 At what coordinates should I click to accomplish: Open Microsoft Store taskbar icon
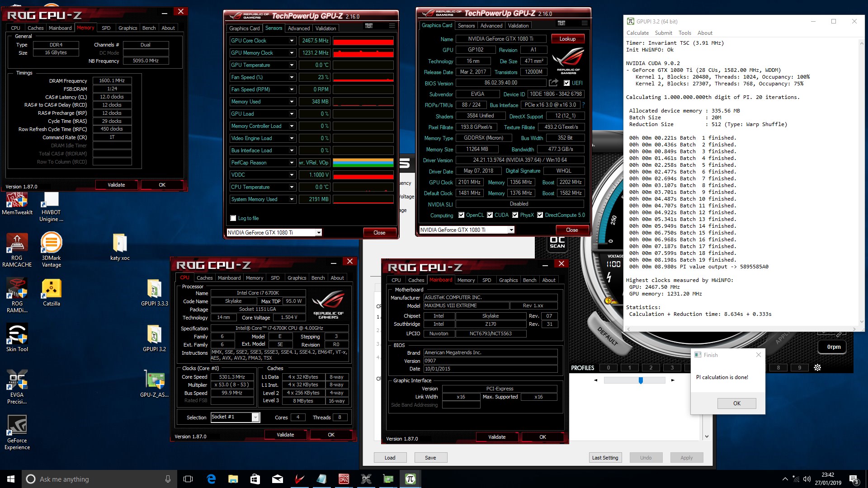coord(255,479)
